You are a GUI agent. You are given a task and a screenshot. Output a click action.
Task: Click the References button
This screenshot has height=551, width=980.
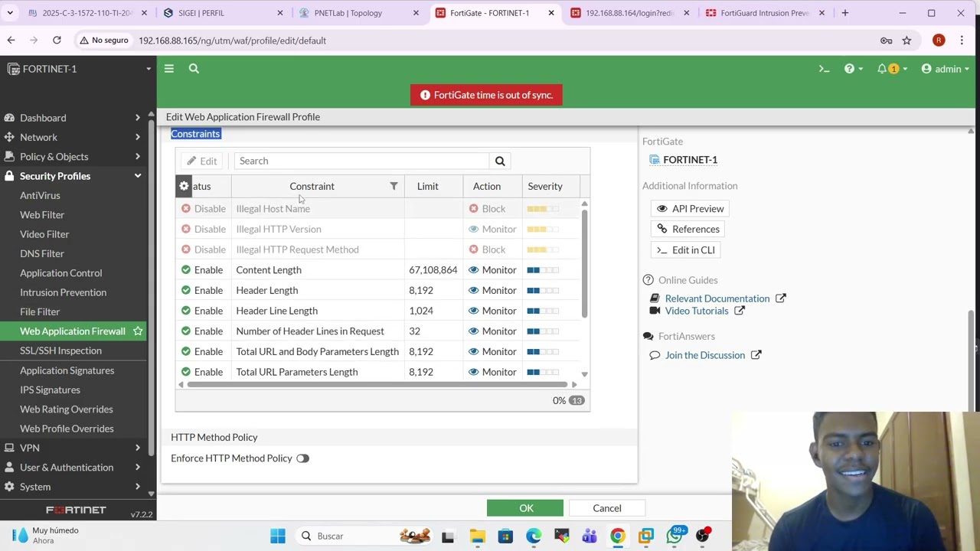coord(688,230)
